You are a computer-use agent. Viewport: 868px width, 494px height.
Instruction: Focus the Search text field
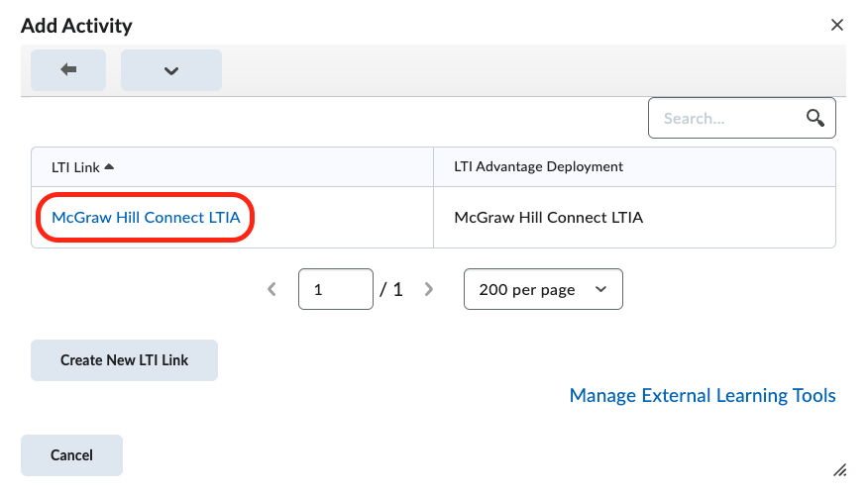tap(725, 119)
